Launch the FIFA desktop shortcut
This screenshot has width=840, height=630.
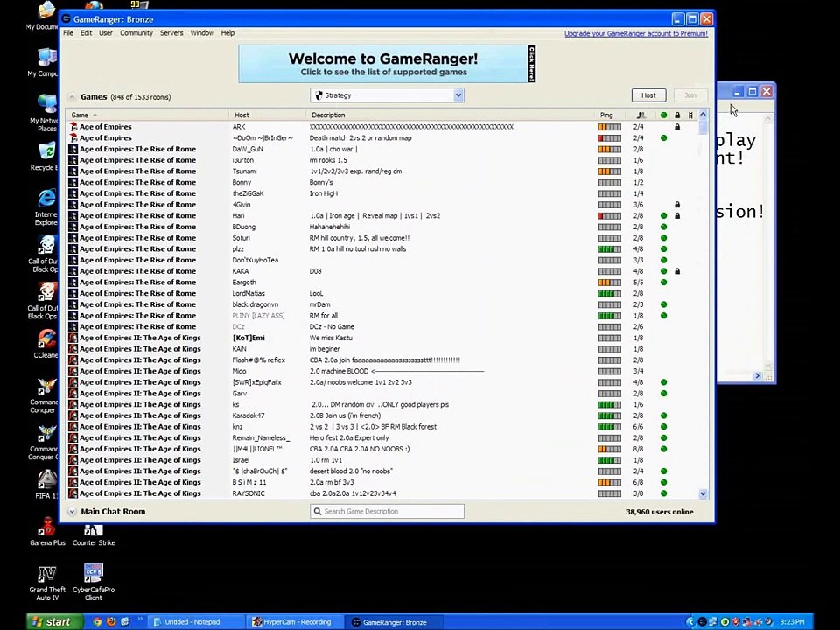click(46, 484)
